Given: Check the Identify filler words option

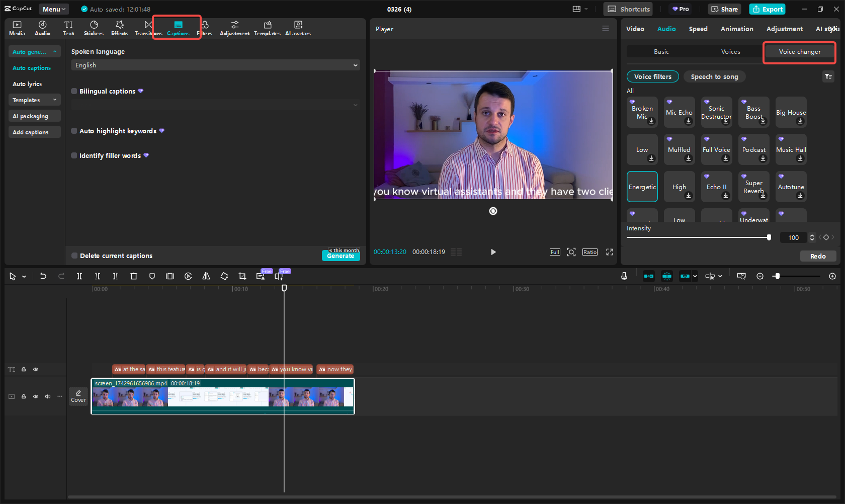Looking at the screenshot, I should tap(73, 155).
